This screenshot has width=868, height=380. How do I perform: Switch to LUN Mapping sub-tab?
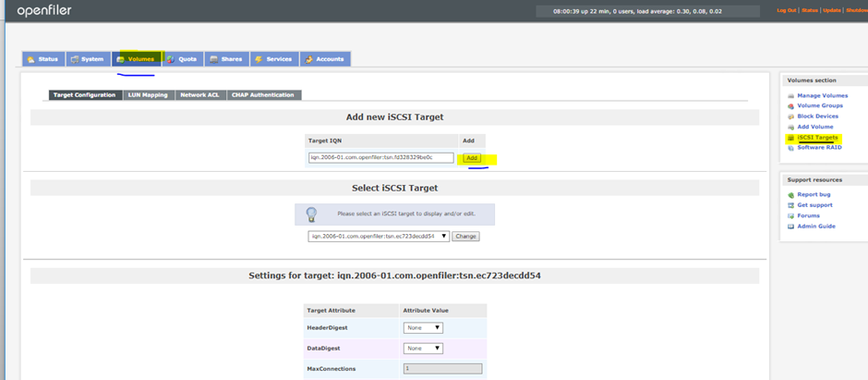click(148, 95)
